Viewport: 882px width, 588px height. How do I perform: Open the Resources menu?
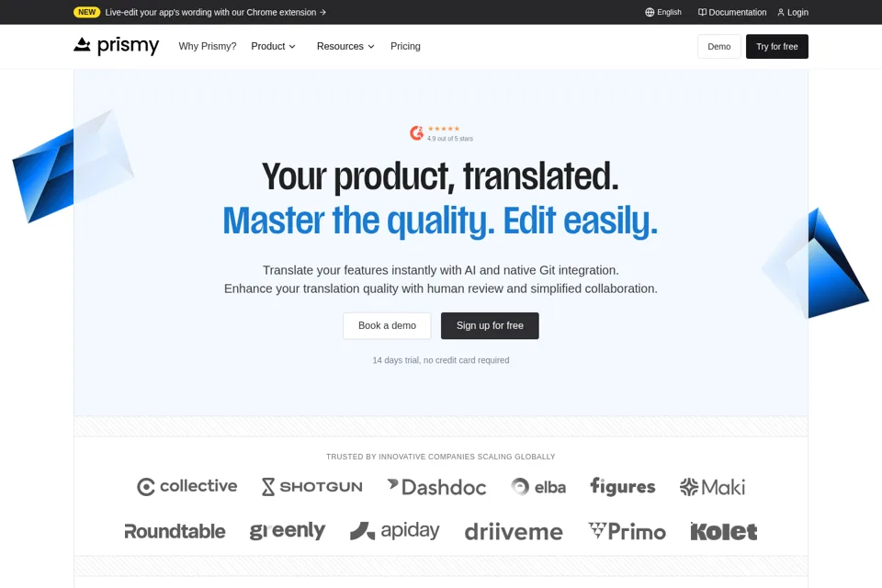[345, 46]
